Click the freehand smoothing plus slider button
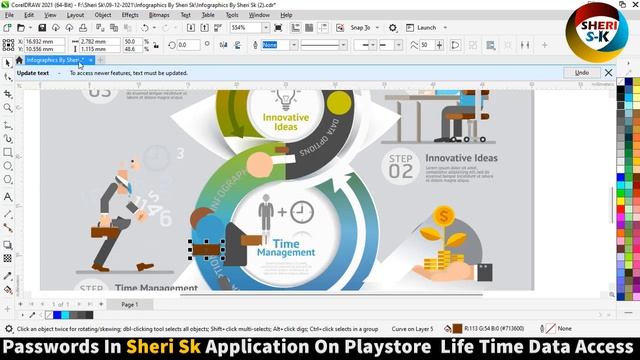This screenshot has width=640, height=360. tap(439, 45)
